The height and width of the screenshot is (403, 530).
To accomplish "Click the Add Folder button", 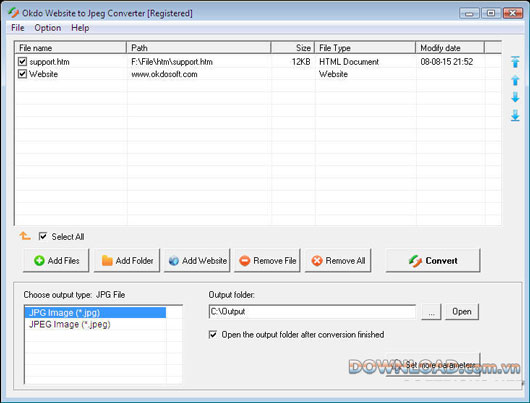I will [127, 260].
